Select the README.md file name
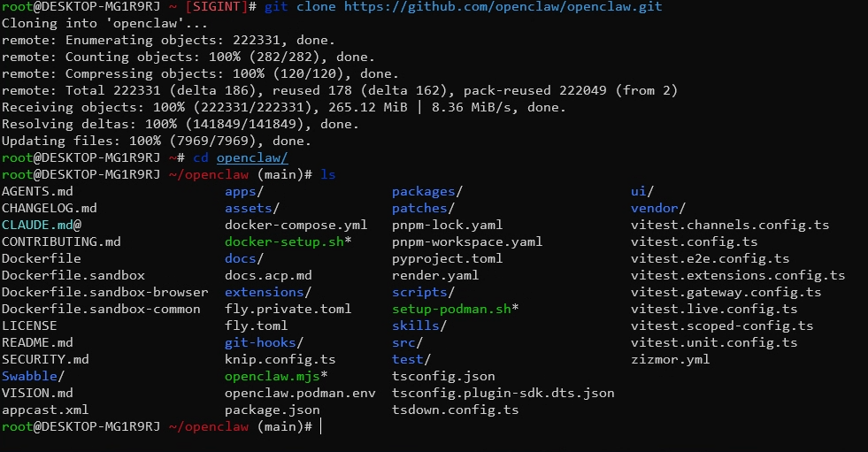The width and height of the screenshot is (868, 452). 37,342
